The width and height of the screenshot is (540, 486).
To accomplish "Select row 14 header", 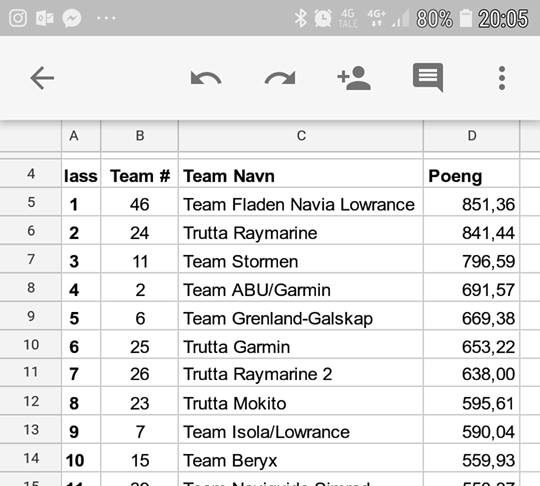I will (31, 458).
